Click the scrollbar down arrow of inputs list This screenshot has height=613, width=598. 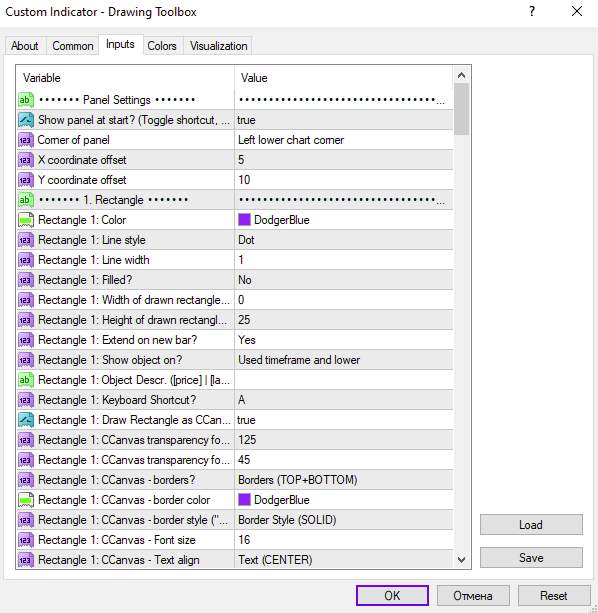[x=461, y=560]
